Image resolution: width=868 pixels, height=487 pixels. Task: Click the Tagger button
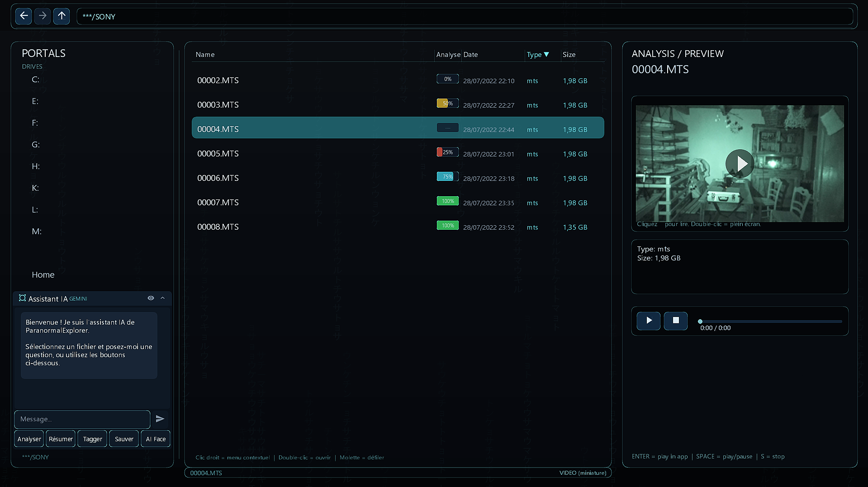(93, 439)
